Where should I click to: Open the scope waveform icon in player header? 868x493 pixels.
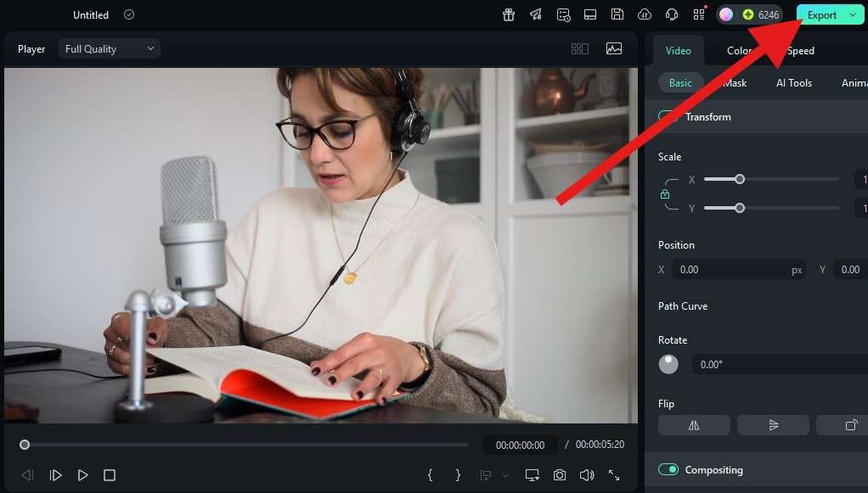click(x=614, y=48)
